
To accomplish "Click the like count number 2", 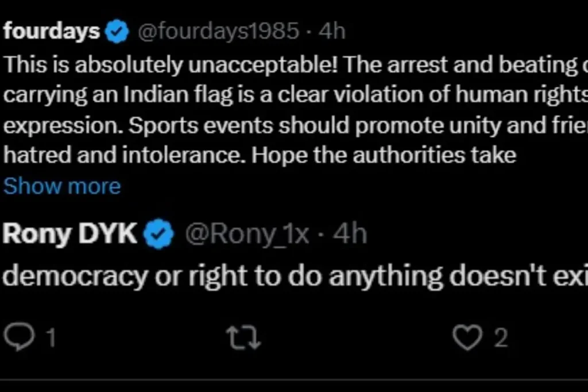I will (x=501, y=337).
